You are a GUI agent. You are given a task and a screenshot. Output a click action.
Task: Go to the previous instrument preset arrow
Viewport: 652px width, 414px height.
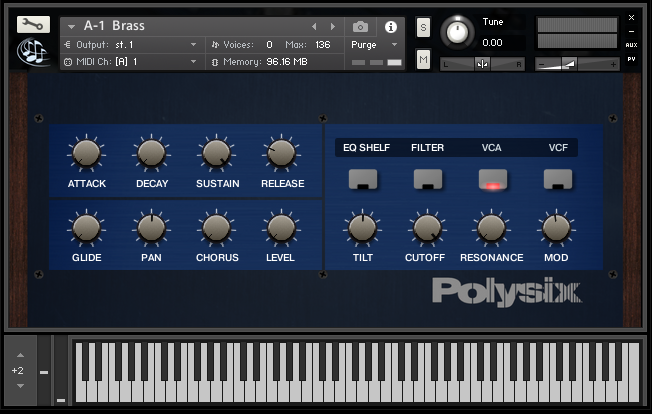click(315, 27)
